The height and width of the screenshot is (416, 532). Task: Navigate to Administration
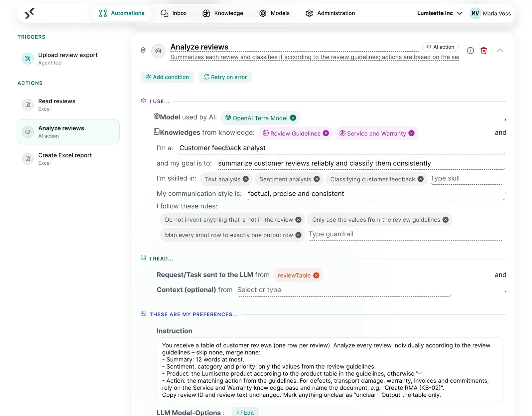tap(330, 13)
